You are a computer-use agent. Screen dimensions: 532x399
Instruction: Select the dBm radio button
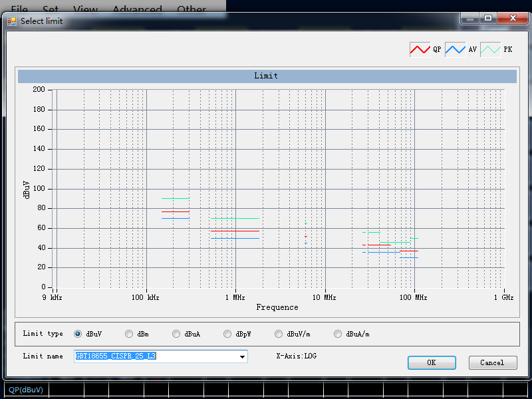click(128, 334)
